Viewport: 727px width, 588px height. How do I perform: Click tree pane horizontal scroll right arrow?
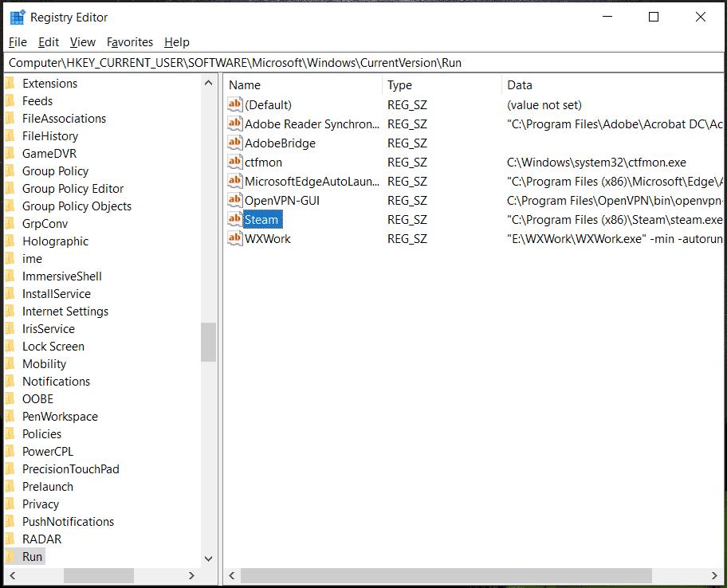tap(191, 575)
